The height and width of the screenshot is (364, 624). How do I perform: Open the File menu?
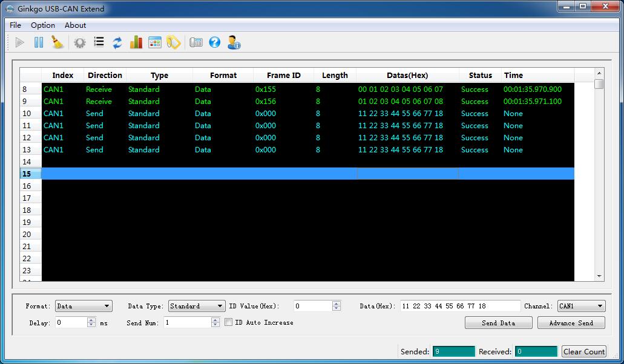15,25
